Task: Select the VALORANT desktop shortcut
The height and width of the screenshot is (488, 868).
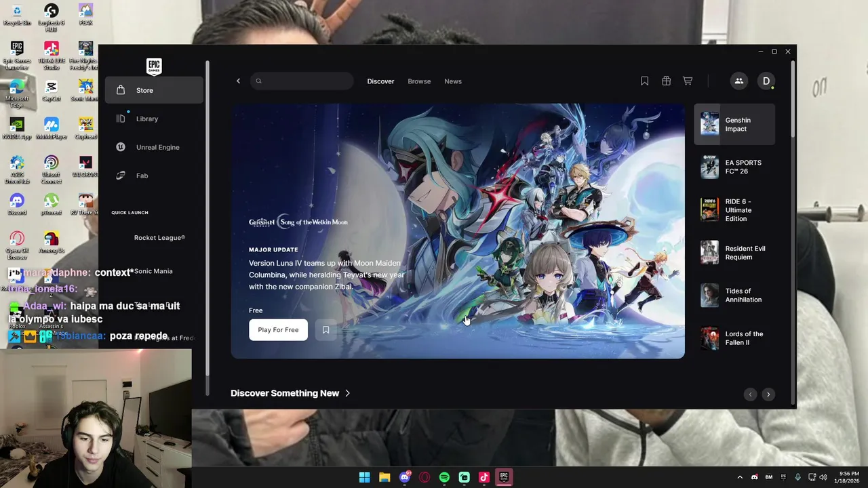Action: (x=85, y=167)
